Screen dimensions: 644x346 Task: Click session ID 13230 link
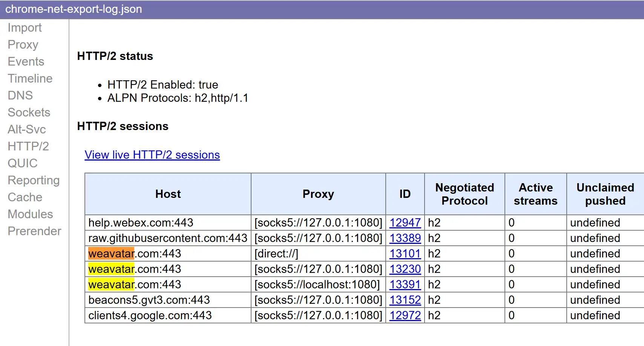tap(405, 269)
